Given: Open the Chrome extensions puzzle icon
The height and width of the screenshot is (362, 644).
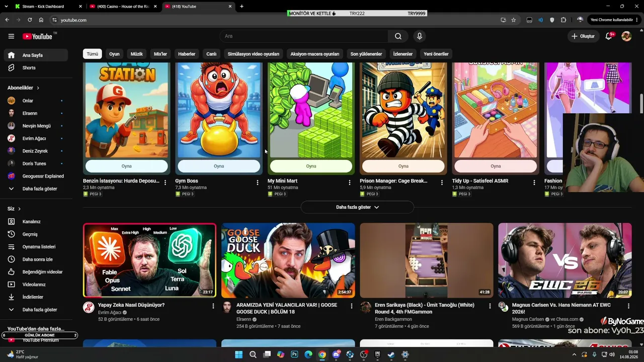Looking at the screenshot, I should click(563, 20).
